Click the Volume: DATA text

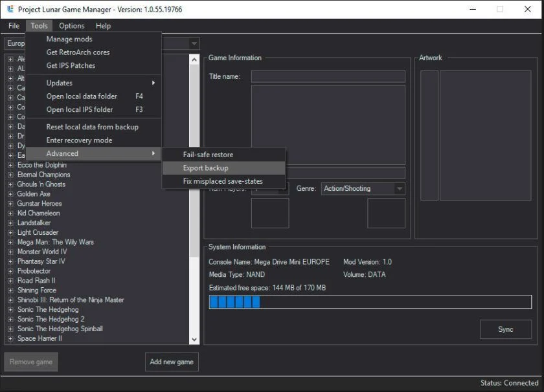tap(364, 275)
